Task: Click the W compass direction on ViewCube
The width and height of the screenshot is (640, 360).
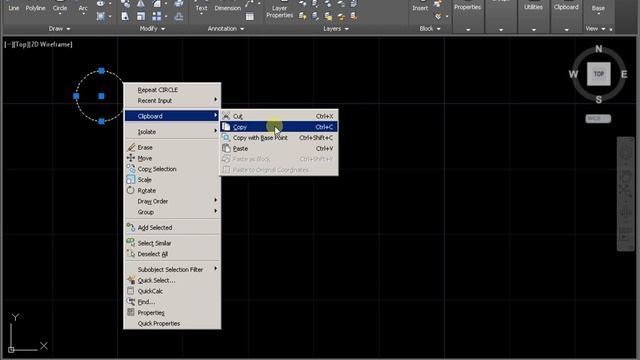Action: (x=573, y=74)
